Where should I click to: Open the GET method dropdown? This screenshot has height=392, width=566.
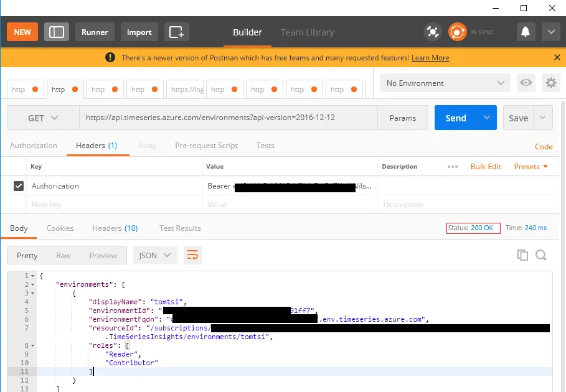pyautogui.click(x=44, y=118)
